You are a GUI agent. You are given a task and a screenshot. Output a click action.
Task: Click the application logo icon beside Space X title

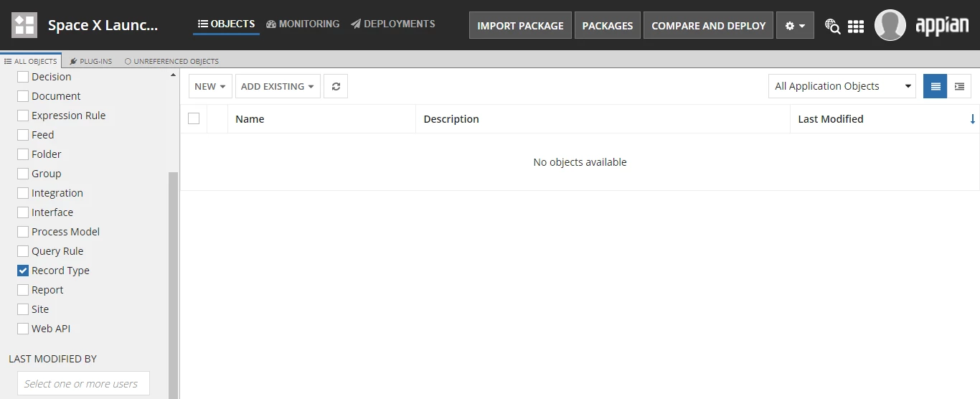24,25
